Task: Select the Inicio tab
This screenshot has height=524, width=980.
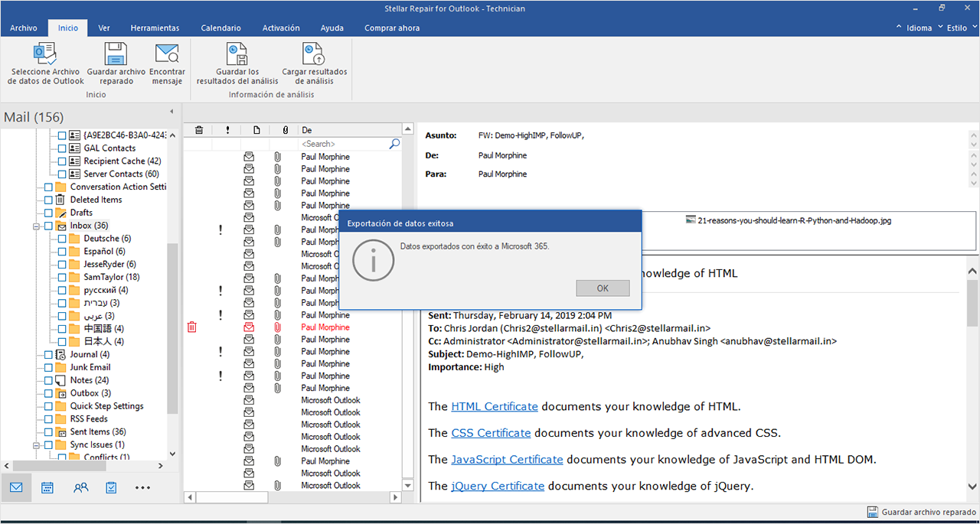Action: pos(68,28)
